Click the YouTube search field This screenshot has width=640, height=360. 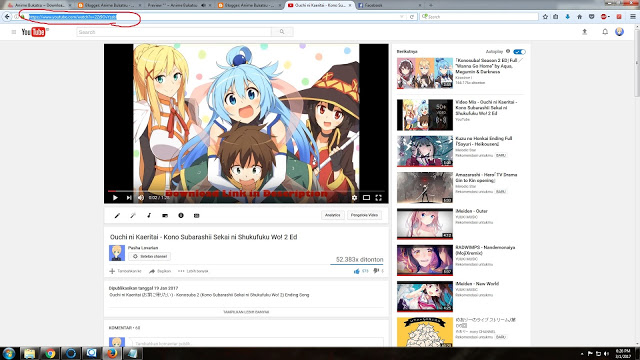point(174,32)
